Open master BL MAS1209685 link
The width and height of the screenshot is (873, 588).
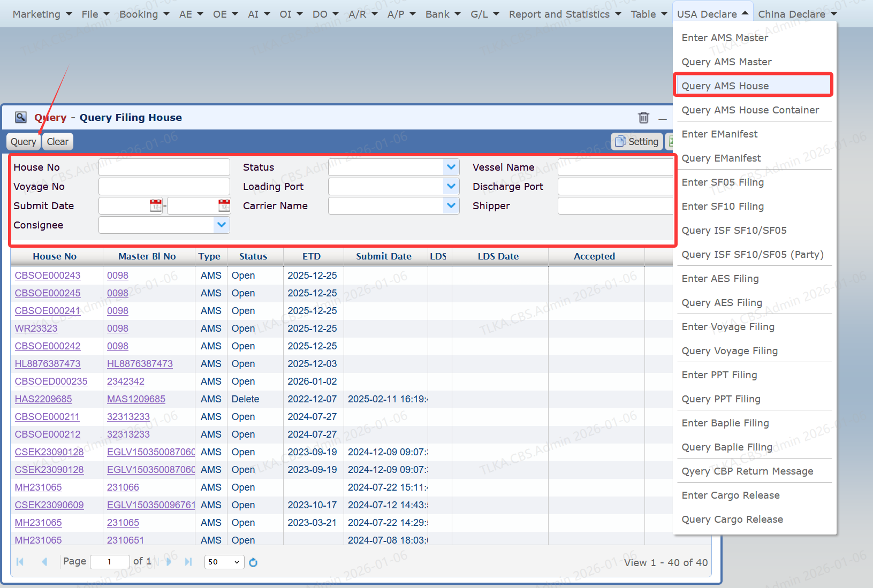[x=136, y=399]
